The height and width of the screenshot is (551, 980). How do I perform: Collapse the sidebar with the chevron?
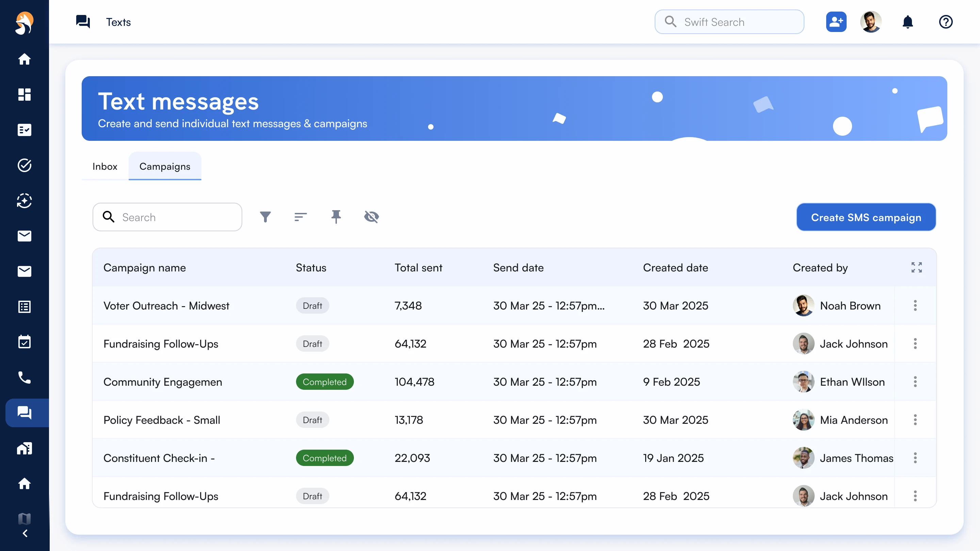[x=25, y=533]
